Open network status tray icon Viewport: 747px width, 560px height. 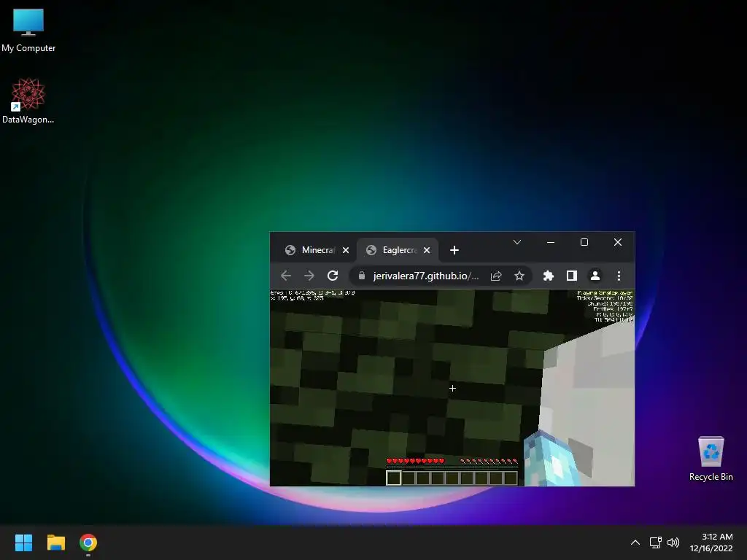point(656,542)
